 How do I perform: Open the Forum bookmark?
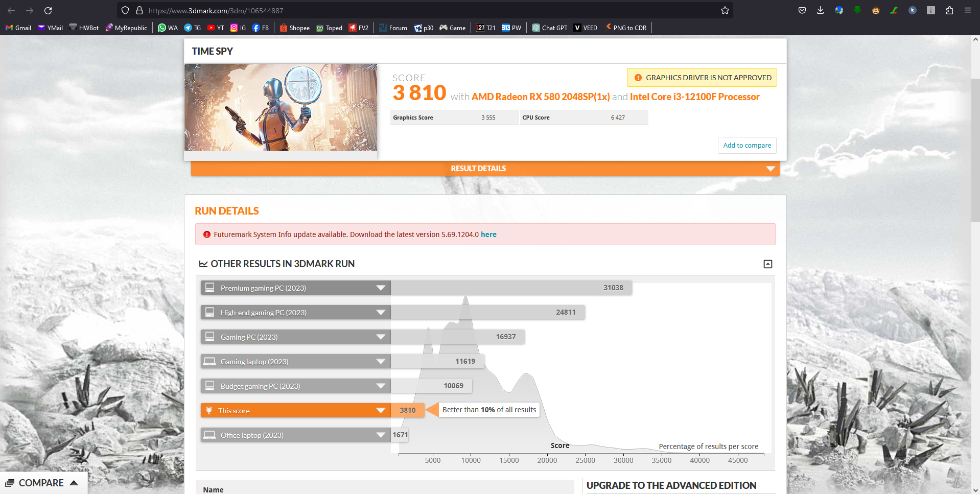point(393,28)
